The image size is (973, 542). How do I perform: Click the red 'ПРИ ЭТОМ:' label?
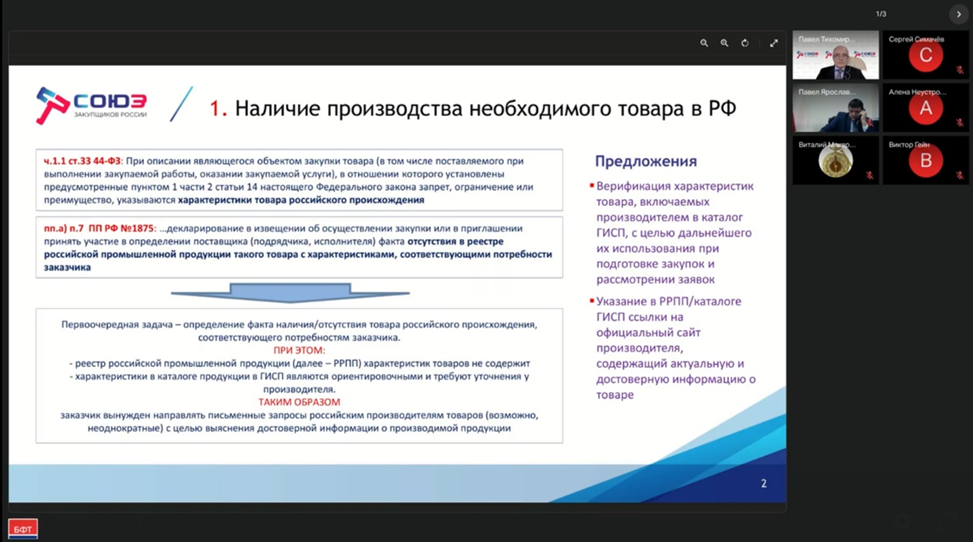(x=299, y=350)
